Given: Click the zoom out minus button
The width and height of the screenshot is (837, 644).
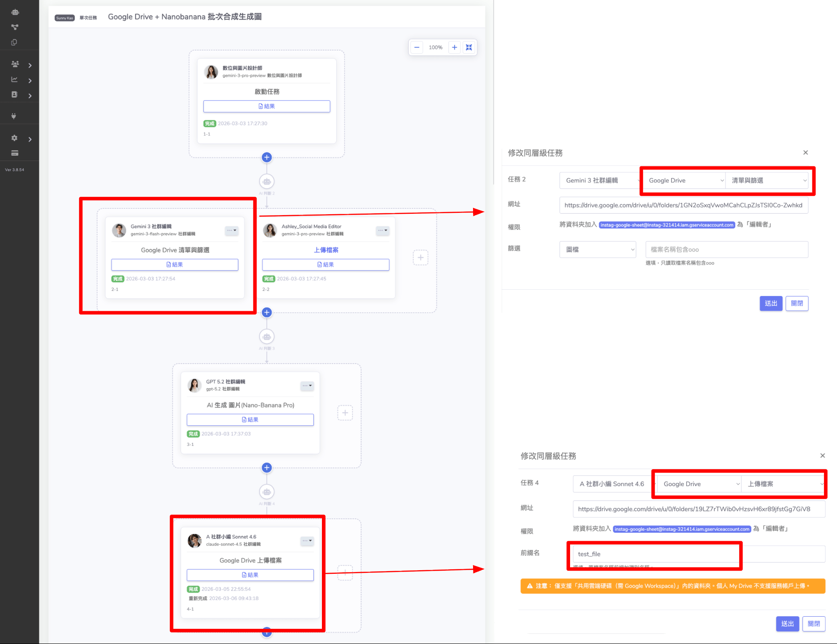Looking at the screenshot, I should pyautogui.click(x=417, y=47).
